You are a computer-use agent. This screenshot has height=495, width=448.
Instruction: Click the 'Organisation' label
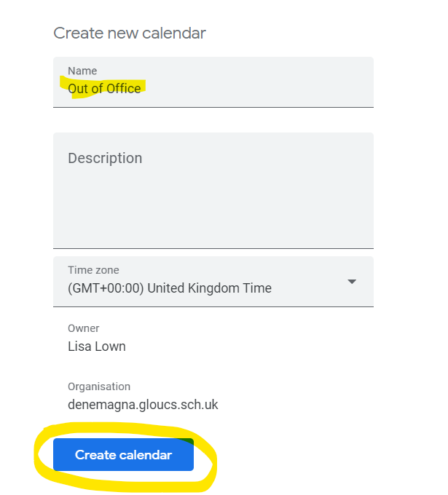(x=99, y=387)
